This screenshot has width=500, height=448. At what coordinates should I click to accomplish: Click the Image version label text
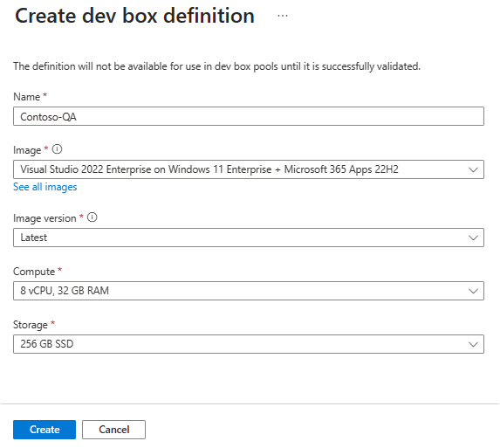coord(45,218)
